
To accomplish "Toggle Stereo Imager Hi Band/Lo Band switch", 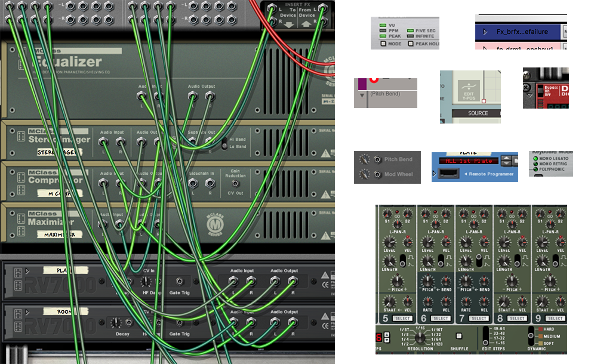I will pos(224,143).
